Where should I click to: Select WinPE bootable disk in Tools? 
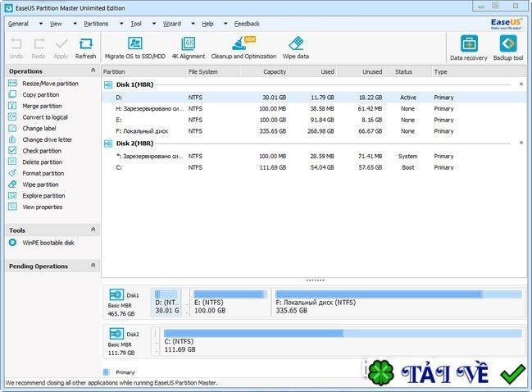(48, 243)
